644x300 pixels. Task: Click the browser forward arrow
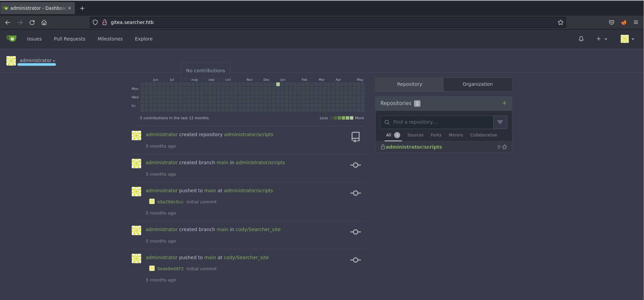click(x=20, y=22)
